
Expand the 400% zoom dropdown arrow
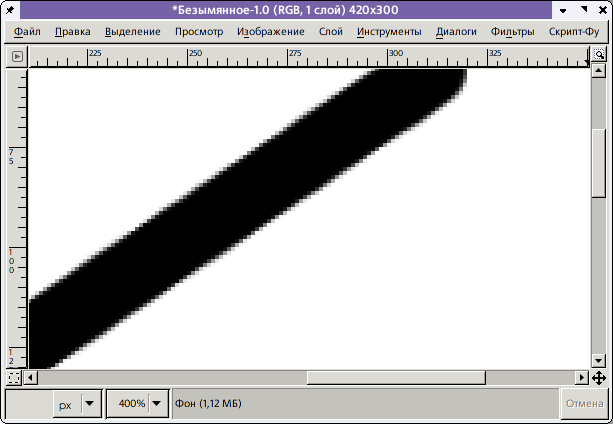[x=157, y=404]
